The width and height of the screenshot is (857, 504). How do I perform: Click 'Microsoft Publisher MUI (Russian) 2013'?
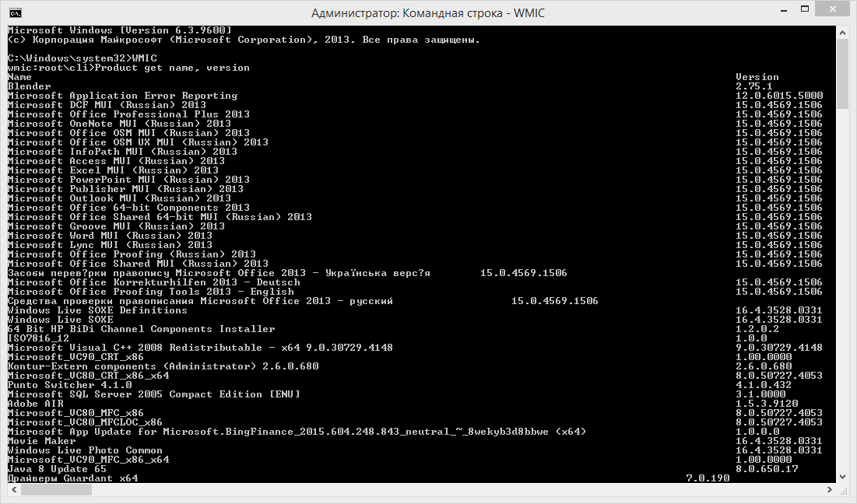coord(125,189)
